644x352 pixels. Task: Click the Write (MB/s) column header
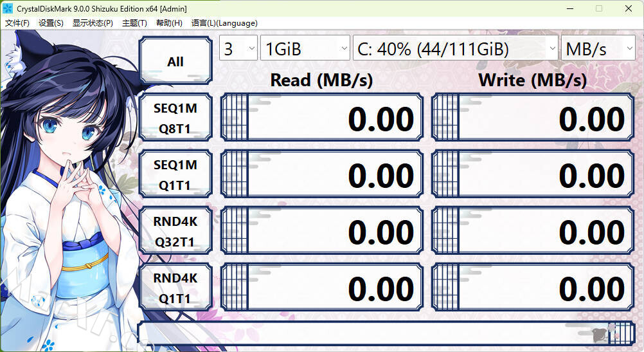click(533, 80)
